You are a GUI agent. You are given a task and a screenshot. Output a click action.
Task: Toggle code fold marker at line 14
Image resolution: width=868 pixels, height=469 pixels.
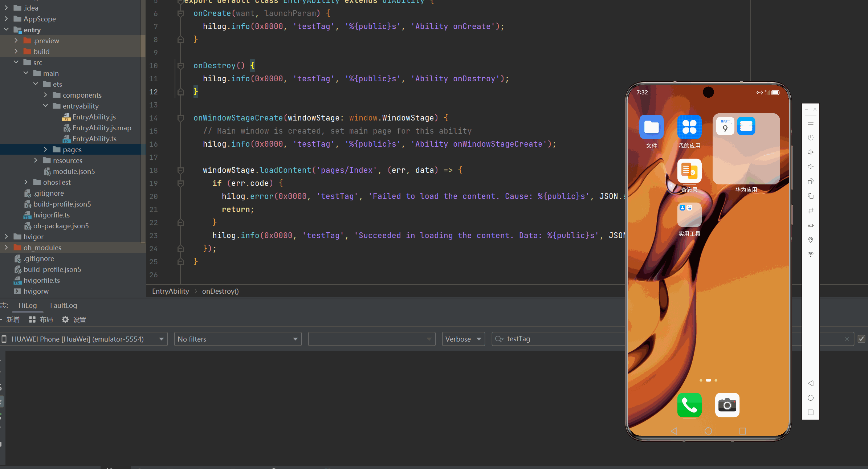[180, 118]
